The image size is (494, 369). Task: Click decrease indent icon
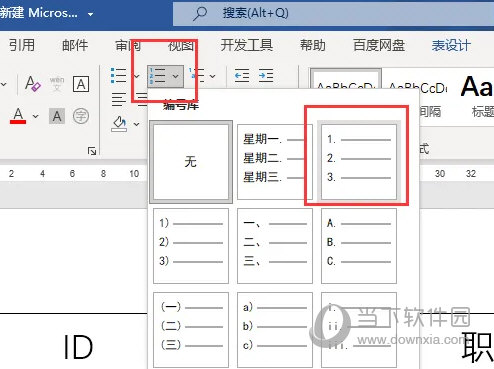(x=242, y=76)
